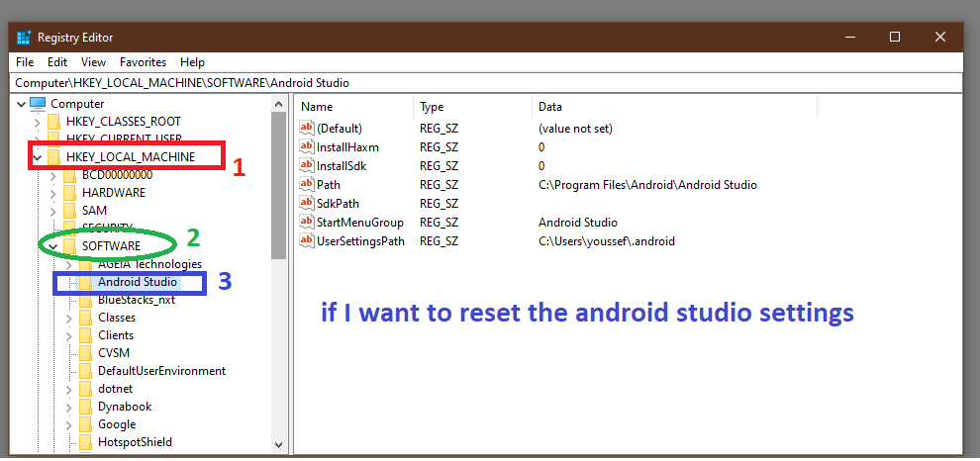980x461 pixels.
Task: Select the (Default) value name
Action: pyautogui.click(x=340, y=129)
